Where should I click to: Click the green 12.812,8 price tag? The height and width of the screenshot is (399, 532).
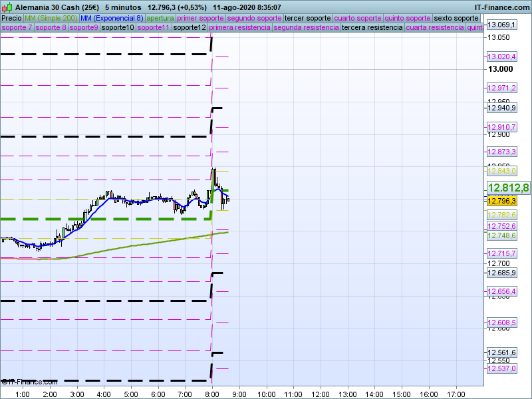(508, 188)
